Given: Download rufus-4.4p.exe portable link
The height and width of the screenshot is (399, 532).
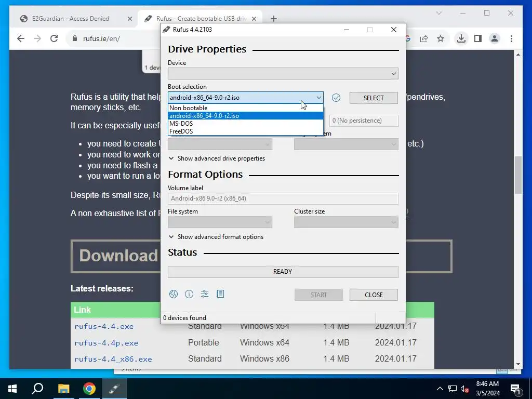Looking at the screenshot, I should 106,343.
